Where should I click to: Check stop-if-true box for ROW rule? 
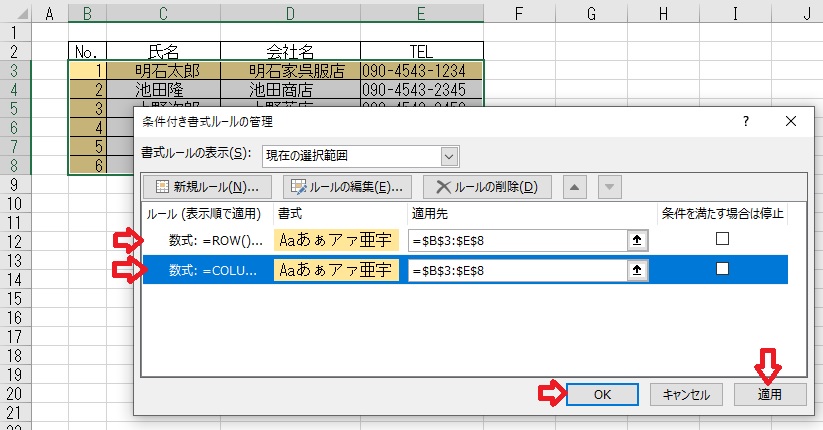click(722, 239)
